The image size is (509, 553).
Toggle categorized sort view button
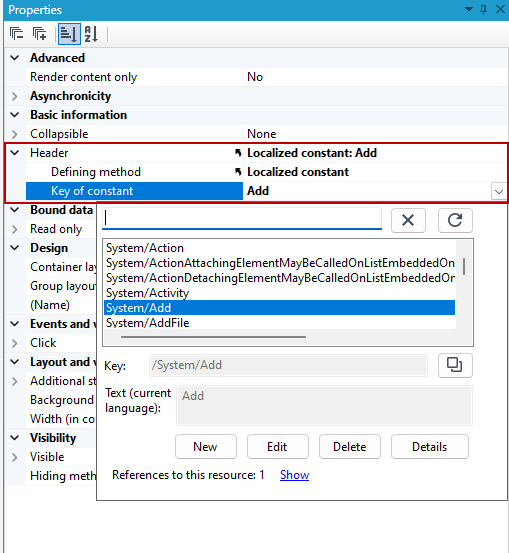tap(69, 34)
